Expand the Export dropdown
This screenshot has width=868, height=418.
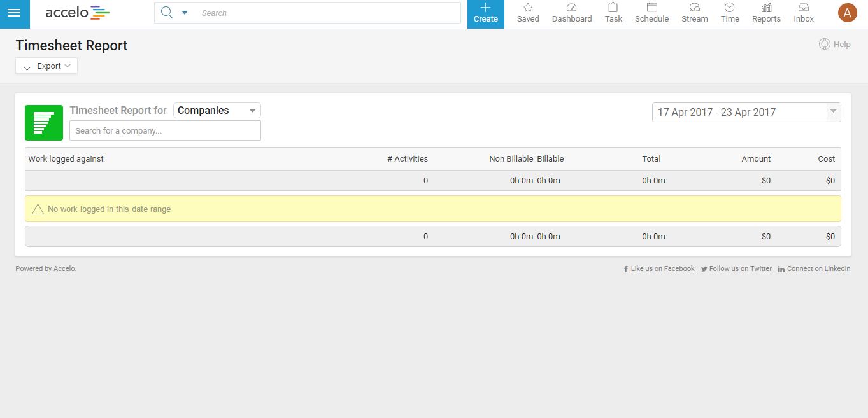click(x=46, y=66)
